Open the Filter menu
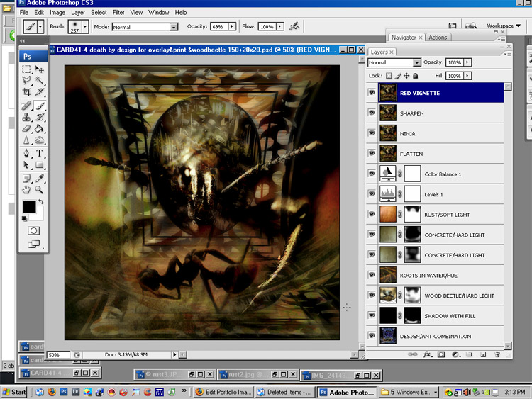 (118, 12)
